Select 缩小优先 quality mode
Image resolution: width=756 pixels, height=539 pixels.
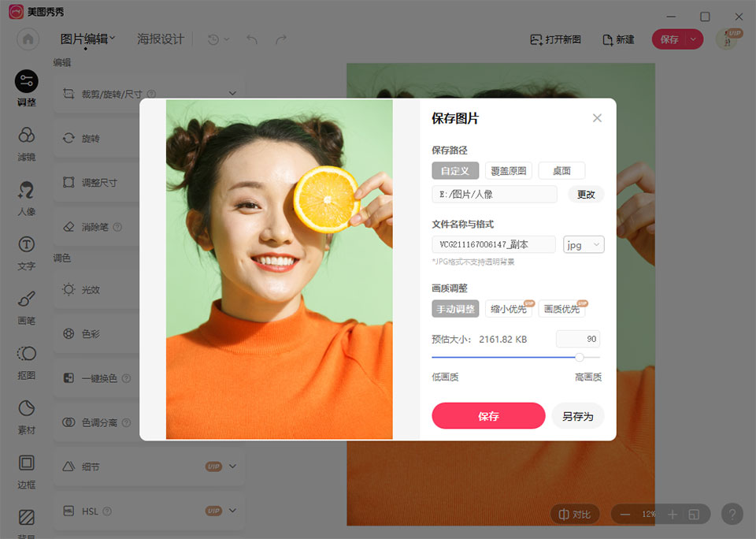(x=508, y=309)
